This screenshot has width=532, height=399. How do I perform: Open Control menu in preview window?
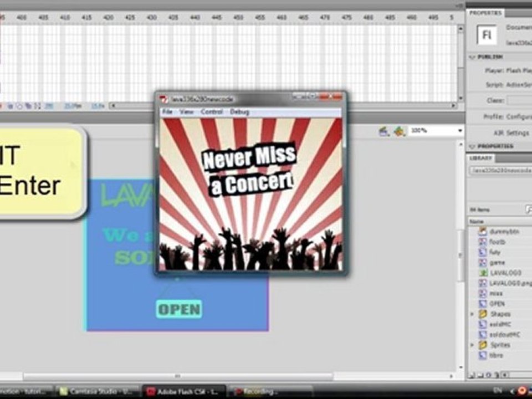[x=212, y=111]
